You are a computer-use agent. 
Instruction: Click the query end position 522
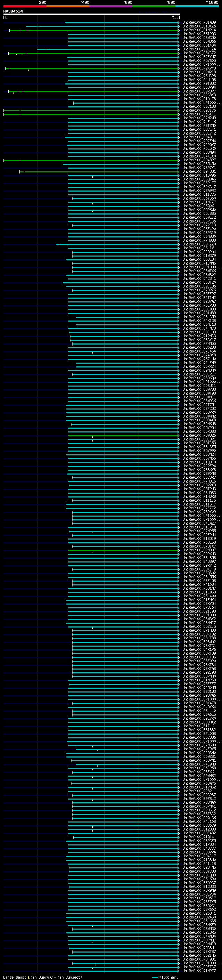coord(175,17)
